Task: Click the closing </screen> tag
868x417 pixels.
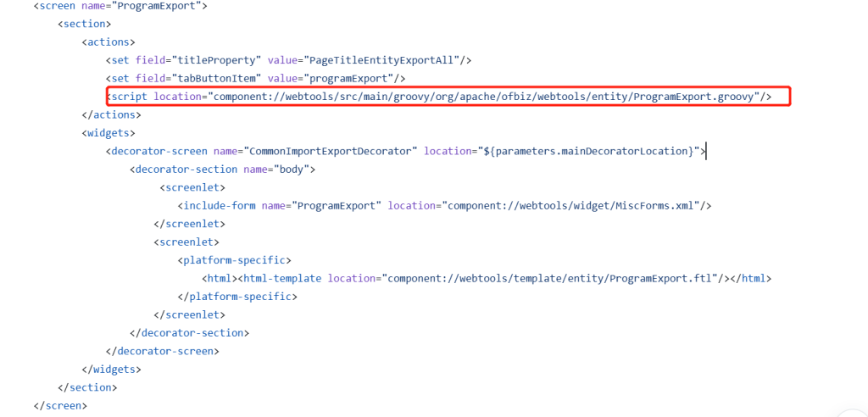Action: pyautogui.click(x=60, y=406)
